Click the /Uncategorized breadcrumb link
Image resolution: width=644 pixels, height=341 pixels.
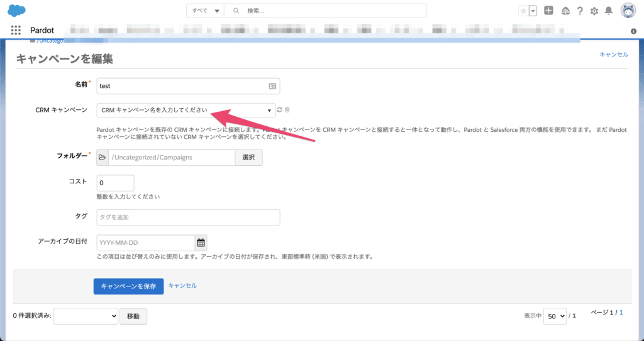point(50,41)
